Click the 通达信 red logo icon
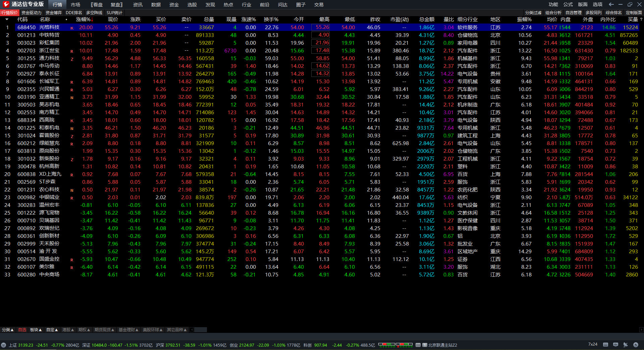The width and height of the screenshot is (644, 350). [6, 4]
